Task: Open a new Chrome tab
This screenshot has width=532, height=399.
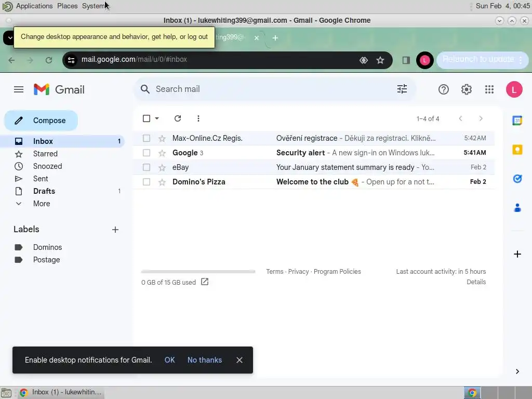Action: tap(275, 38)
